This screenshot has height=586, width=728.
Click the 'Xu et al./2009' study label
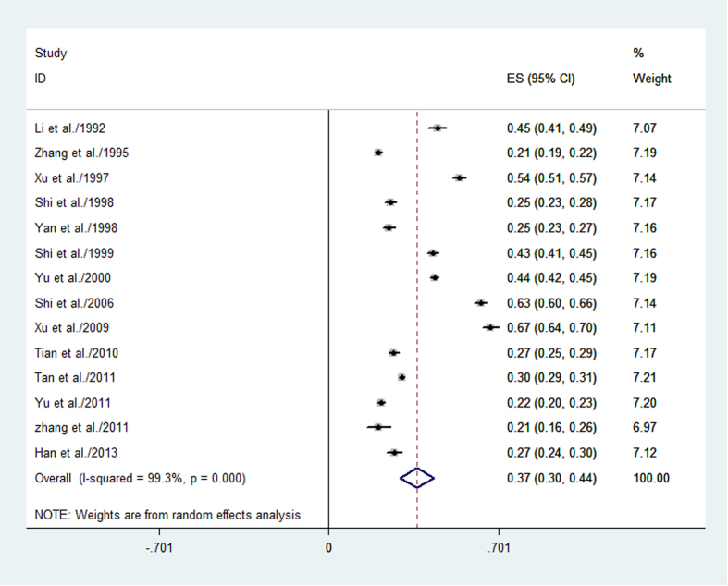click(72, 327)
